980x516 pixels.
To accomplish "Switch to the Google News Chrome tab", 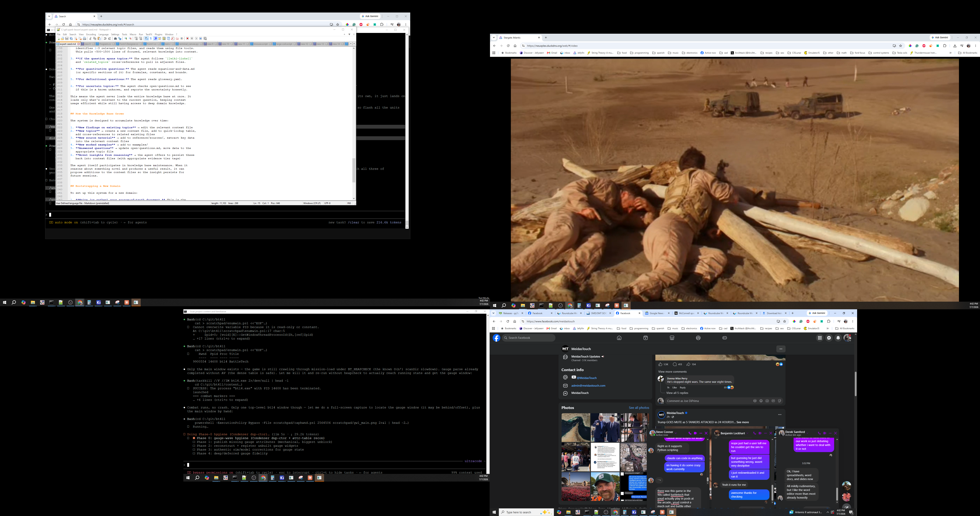I will (x=657, y=313).
